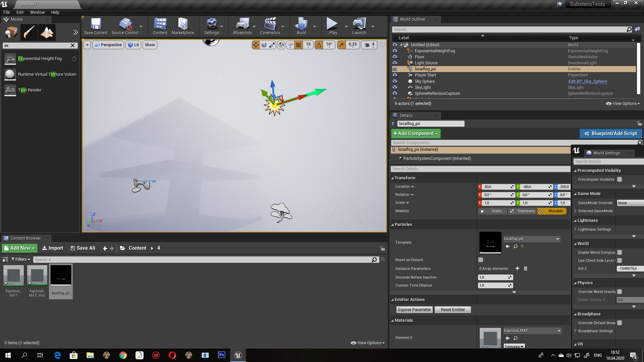Click Expose Parameter button
The image size is (644, 362).
(414, 310)
